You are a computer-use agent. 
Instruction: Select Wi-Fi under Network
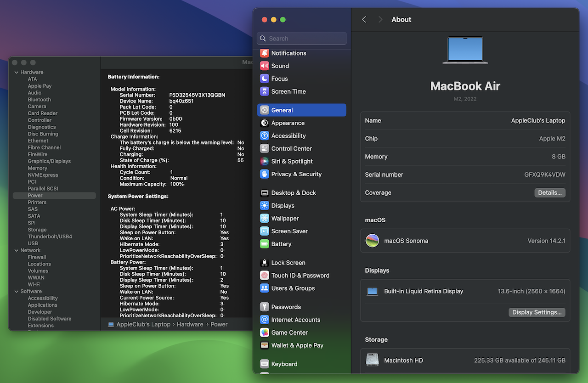pyautogui.click(x=34, y=285)
